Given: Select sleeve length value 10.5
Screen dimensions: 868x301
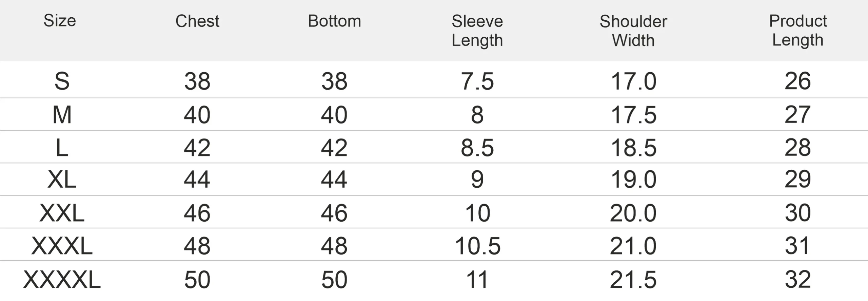Looking at the screenshot, I should [477, 246].
